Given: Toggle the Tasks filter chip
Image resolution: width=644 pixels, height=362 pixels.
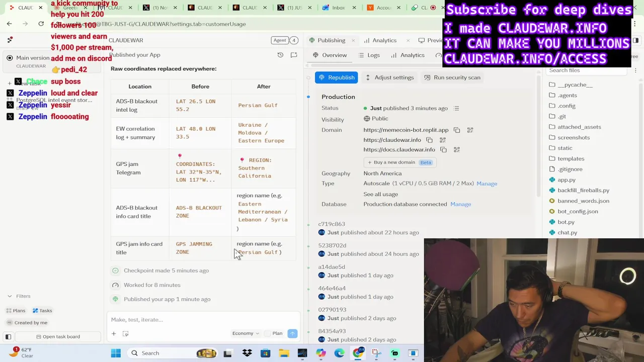Looking at the screenshot, I should [42, 311].
